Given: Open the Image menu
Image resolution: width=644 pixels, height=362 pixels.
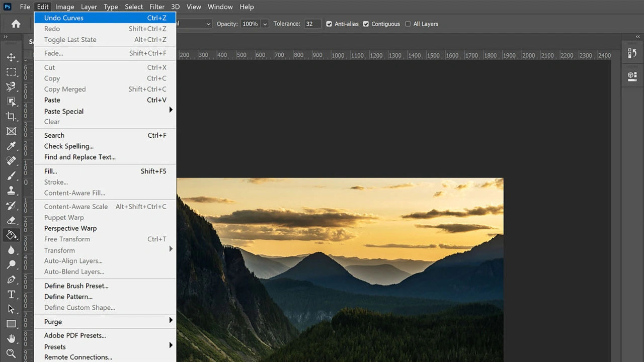Looking at the screenshot, I should pyautogui.click(x=64, y=7).
